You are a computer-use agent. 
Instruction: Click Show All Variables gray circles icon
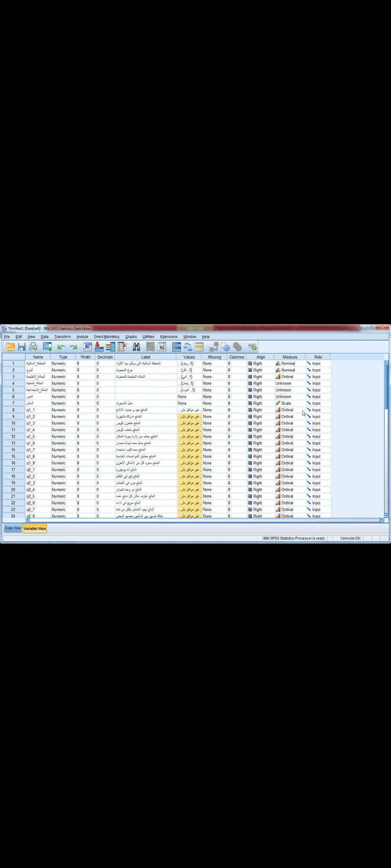click(x=238, y=347)
